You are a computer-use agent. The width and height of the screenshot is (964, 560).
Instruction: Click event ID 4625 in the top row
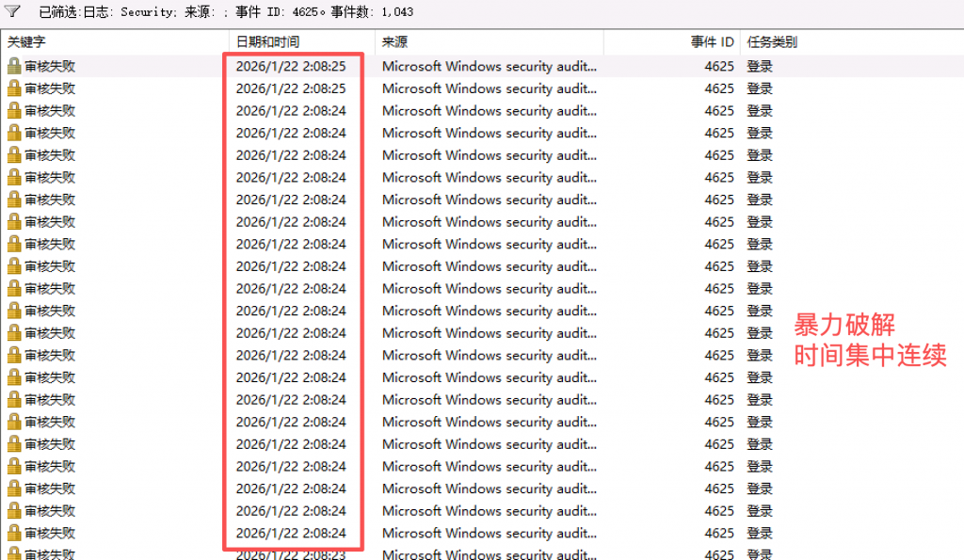click(718, 67)
